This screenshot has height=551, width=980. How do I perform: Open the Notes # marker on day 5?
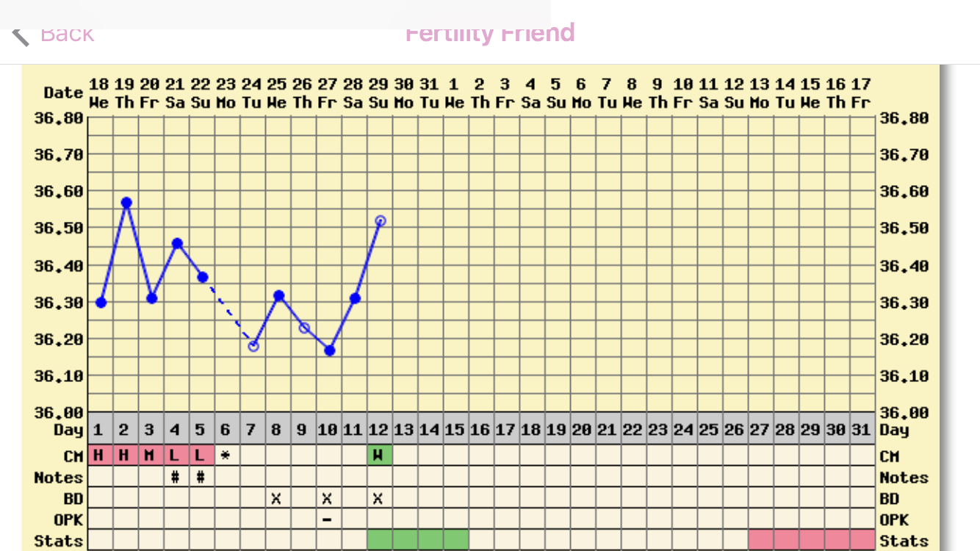201,478
